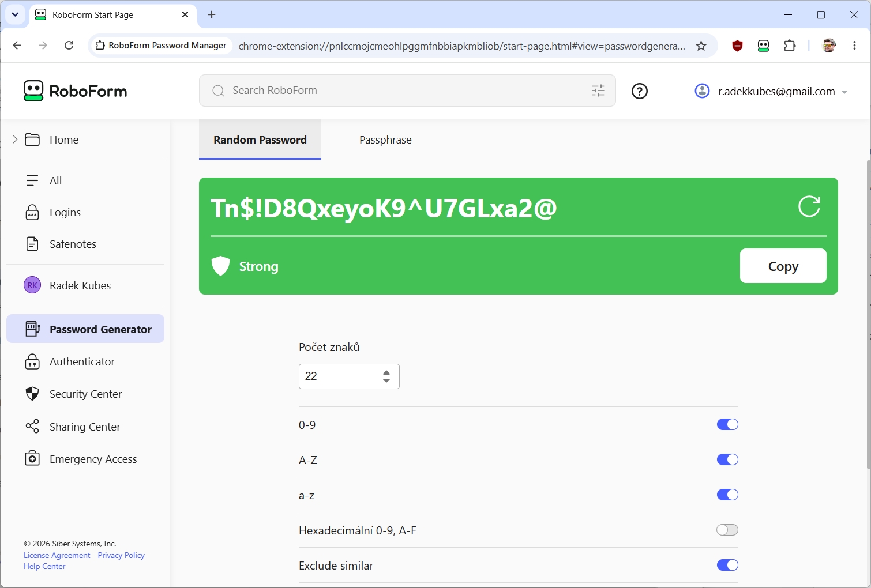The image size is (871, 588).
Task: Click the RoboForm logo
Action: coord(75,91)
